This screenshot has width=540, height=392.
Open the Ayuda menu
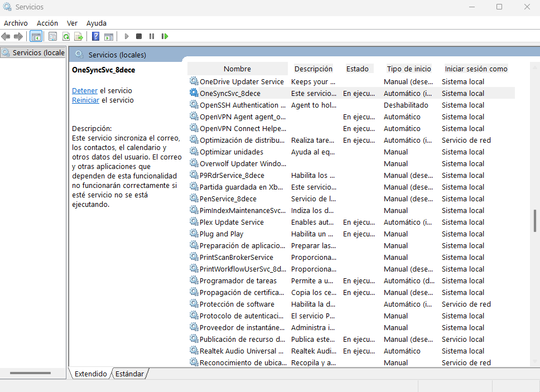[97, 23]
